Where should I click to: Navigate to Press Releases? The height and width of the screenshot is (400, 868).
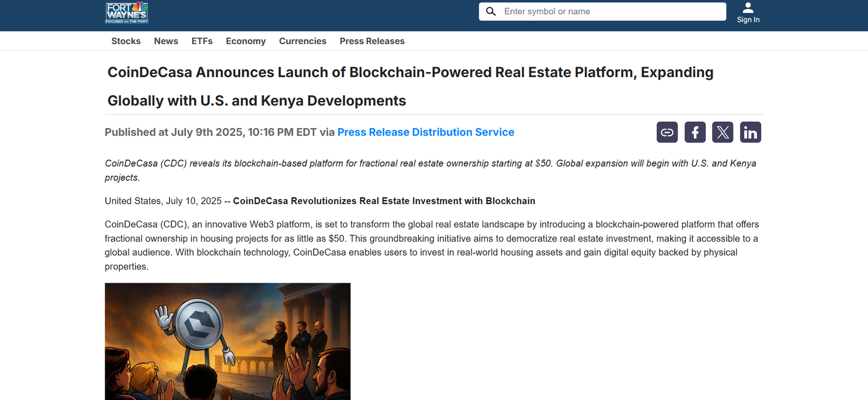[372, 41]
